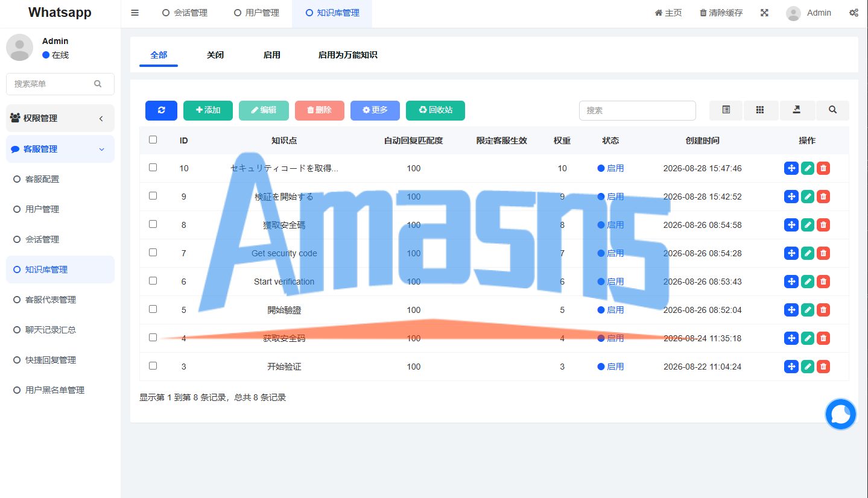The width and height of the screenshot is (868, 498).
Task: Select the 启用 filter tab
Action: coord(272,55)
